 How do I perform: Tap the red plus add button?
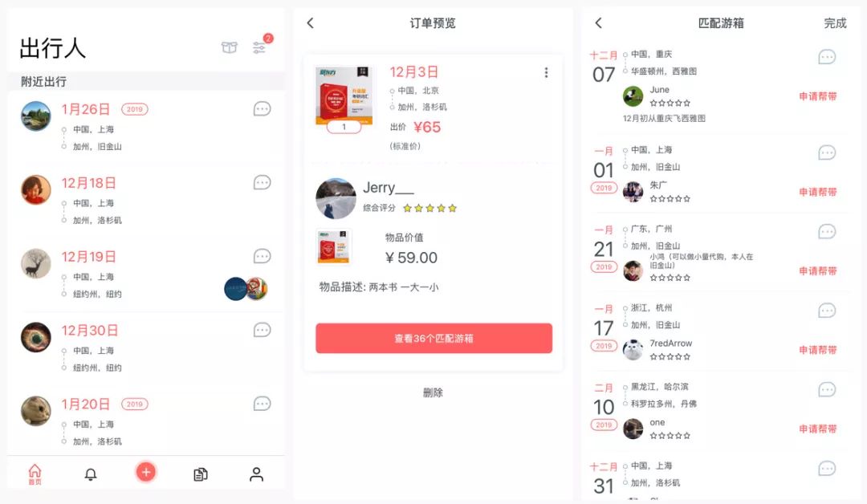[x=146, y=472]
